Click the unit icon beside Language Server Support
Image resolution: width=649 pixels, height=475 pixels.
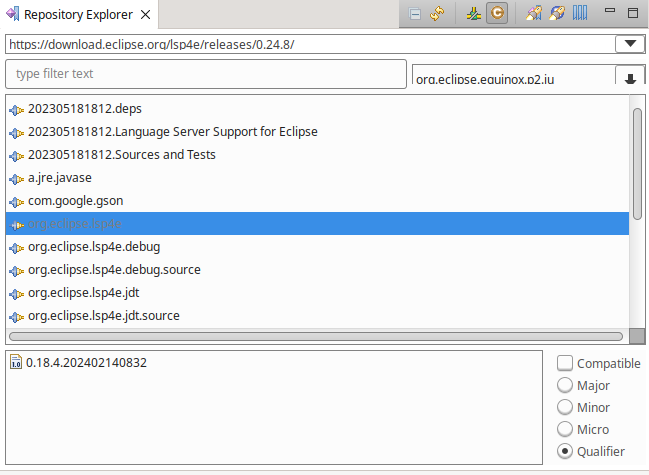point(17,133)
